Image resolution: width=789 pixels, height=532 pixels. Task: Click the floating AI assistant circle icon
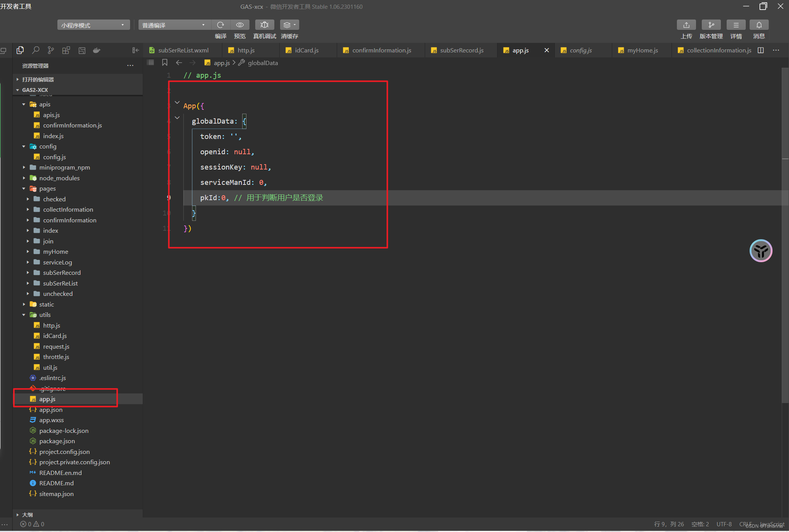tap(761, 251)
